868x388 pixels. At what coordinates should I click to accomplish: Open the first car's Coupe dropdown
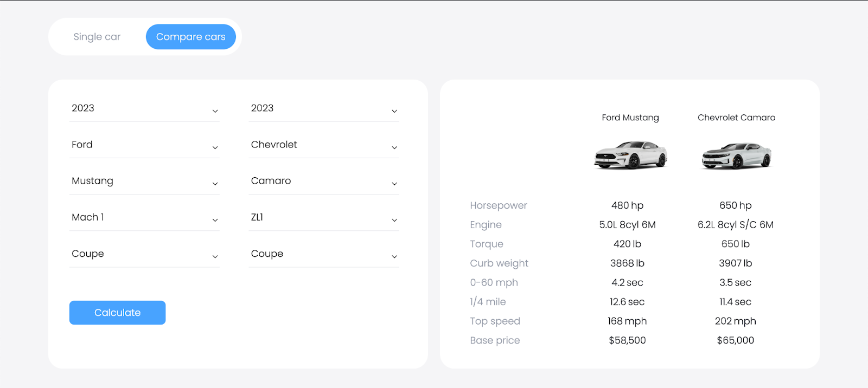144,254
